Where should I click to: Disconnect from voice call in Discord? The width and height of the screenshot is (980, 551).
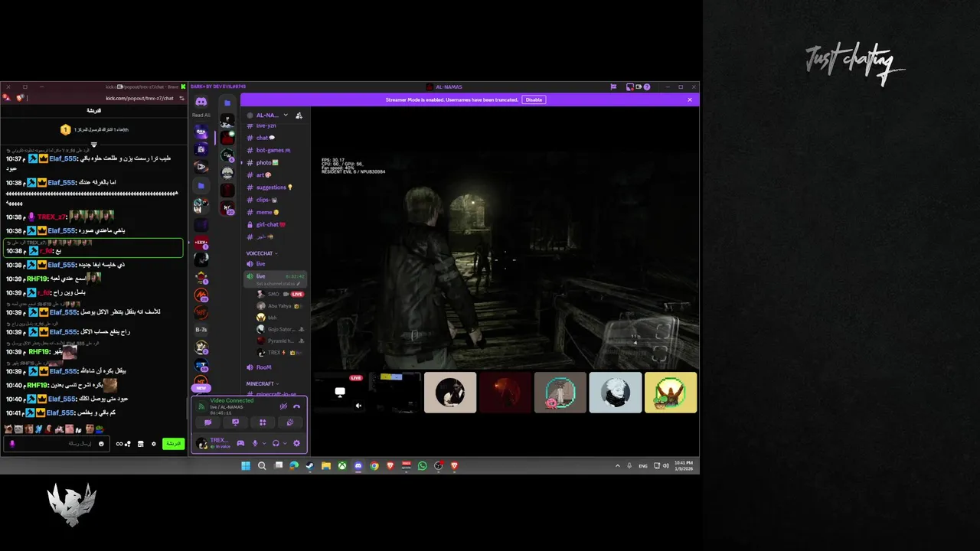pos(296,406)
